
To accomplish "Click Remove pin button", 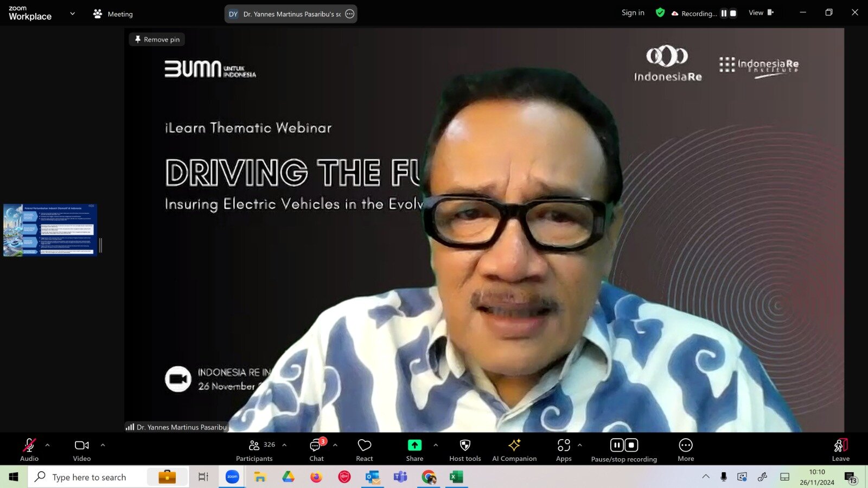I will point(157,40).
